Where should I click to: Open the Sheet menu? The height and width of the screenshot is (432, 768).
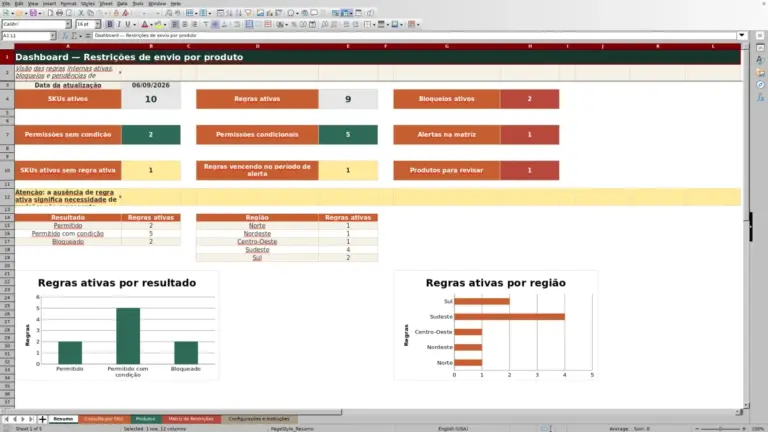(x=106, y=3)
